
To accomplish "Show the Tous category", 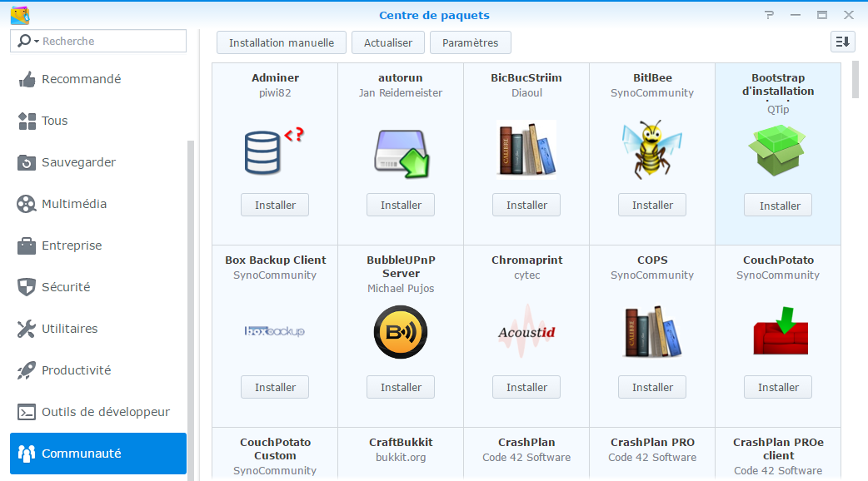I will pos(98,121).
